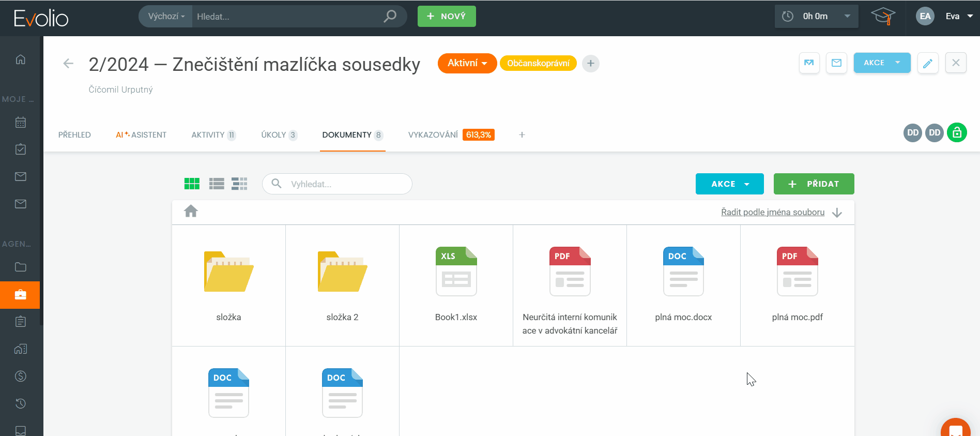Toggle the green lock access icon
Image resolution: width=980 pixels, height=436 pixels.
[957, 133]
